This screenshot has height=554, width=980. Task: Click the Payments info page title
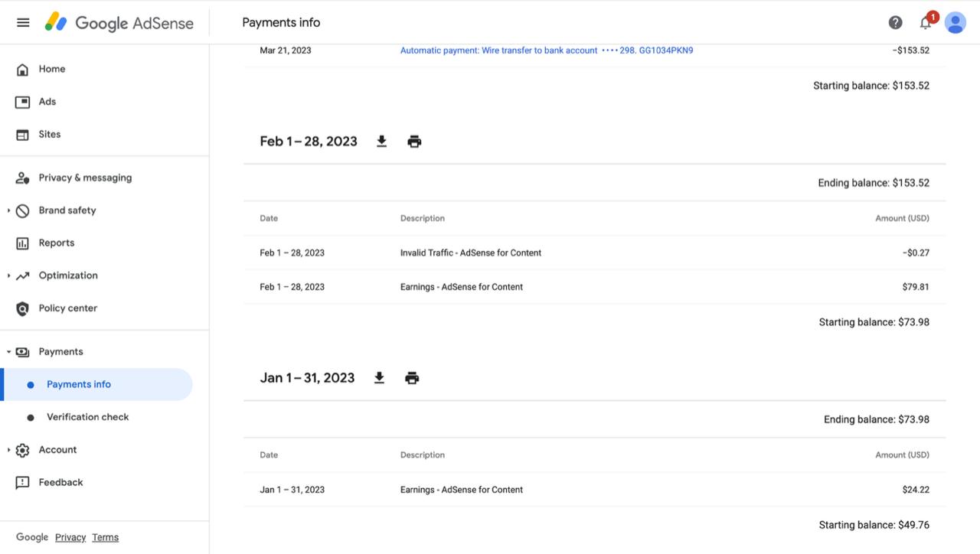pos(281,22)
